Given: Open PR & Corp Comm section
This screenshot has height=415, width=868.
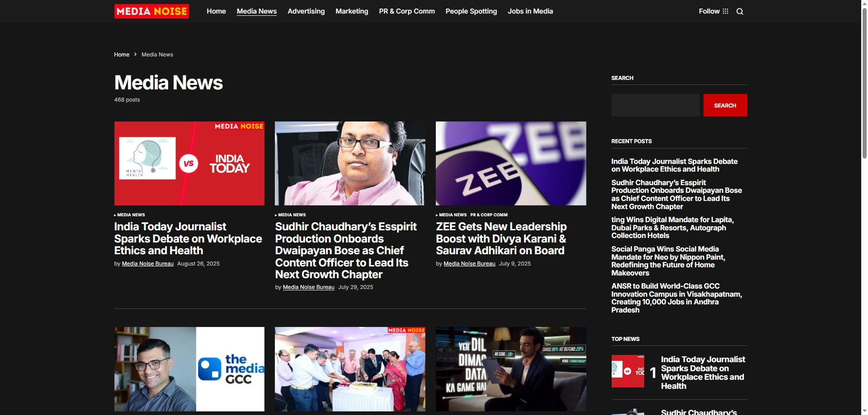Looking at the screenshot, I should 407,11.
